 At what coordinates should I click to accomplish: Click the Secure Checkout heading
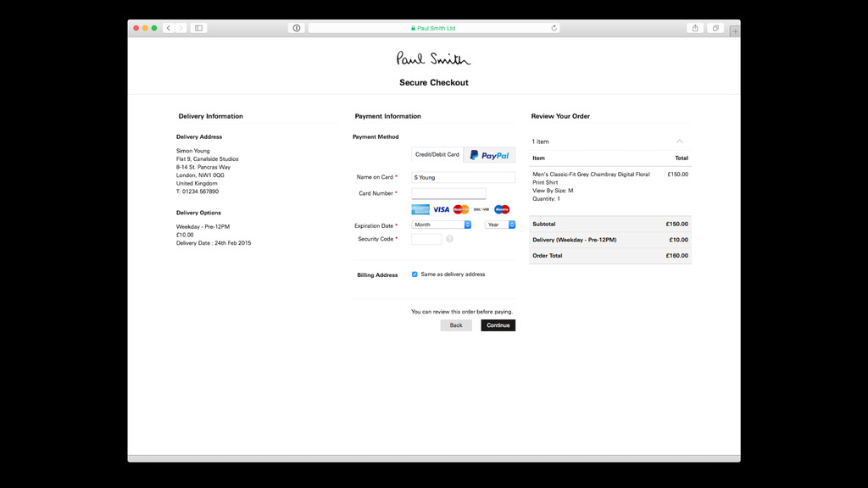click(434, 82)
